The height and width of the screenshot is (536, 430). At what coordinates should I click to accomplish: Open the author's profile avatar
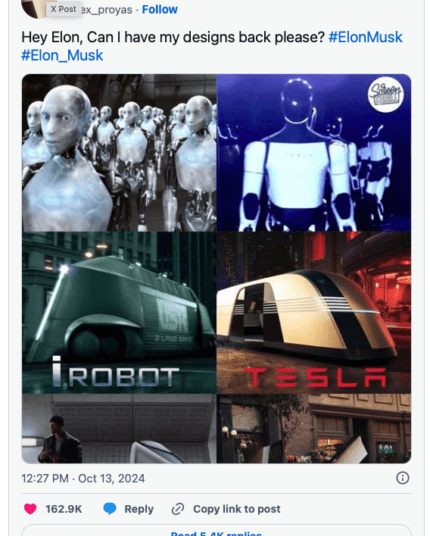34,9
